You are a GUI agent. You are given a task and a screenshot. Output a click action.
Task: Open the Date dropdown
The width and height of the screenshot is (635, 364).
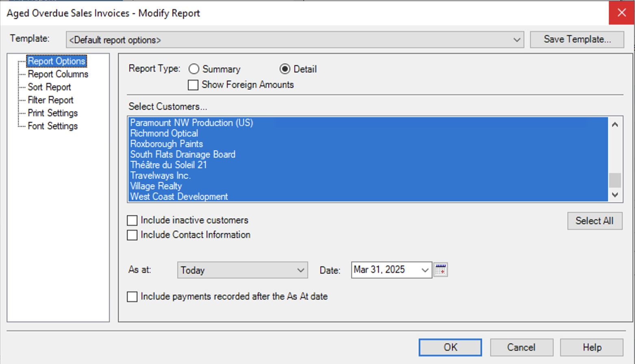(x=424, y=270)
